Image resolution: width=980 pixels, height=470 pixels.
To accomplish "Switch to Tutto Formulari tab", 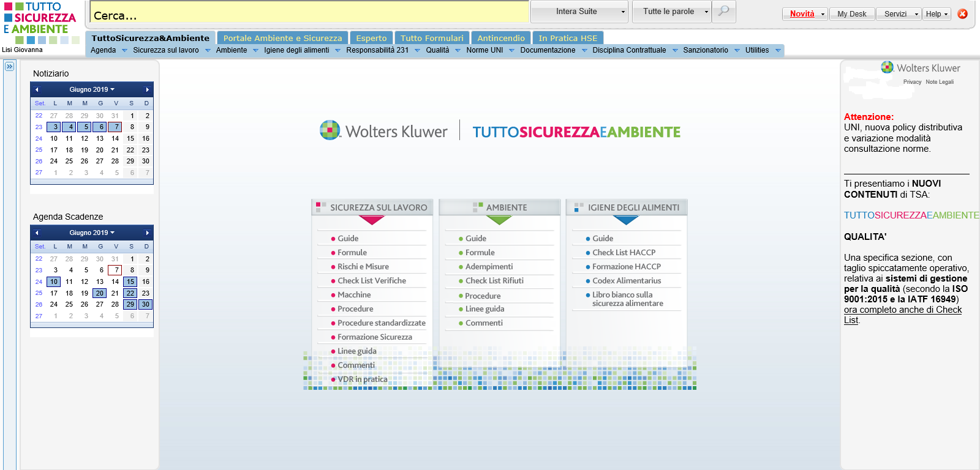I will [432, 38].
